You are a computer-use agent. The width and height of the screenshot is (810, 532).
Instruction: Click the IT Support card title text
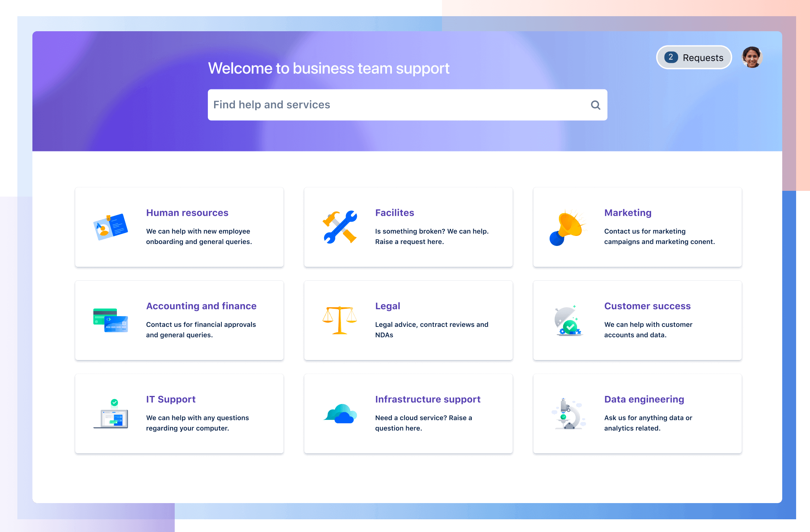coord(171,399)
